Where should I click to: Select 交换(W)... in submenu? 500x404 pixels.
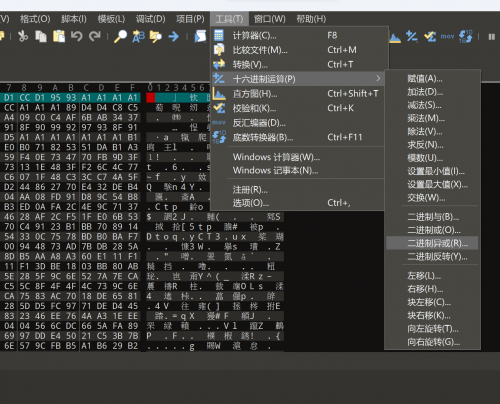432,197
